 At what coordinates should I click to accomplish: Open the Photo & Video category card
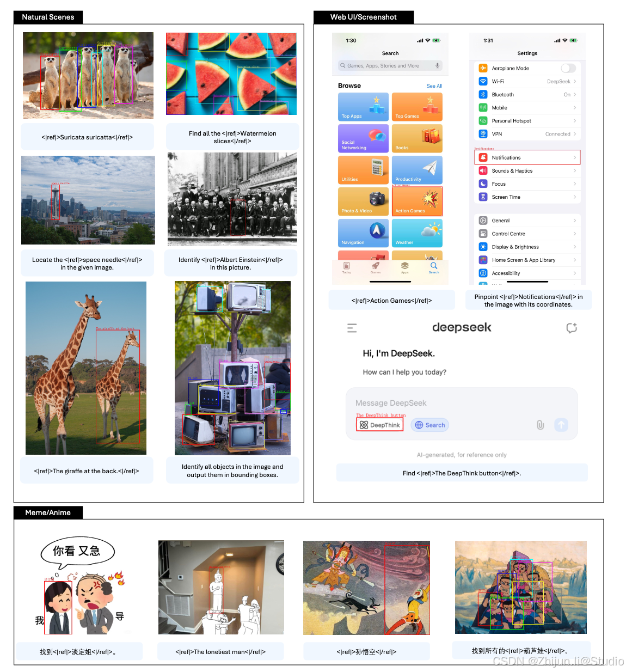tap(363, 201)
